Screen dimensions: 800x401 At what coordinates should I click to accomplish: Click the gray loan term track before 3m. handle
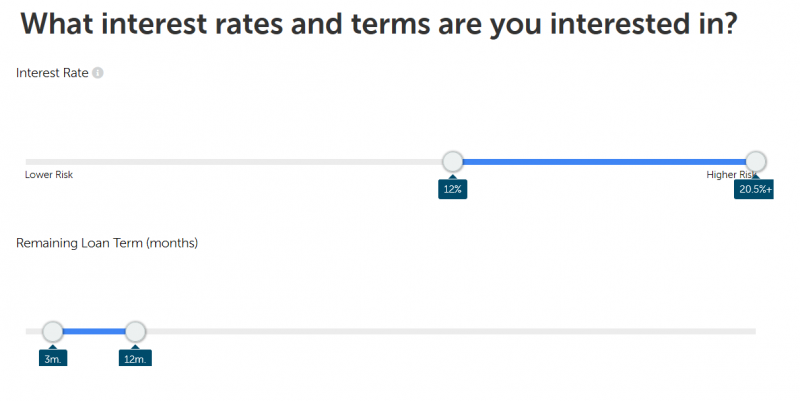[34, 332]
